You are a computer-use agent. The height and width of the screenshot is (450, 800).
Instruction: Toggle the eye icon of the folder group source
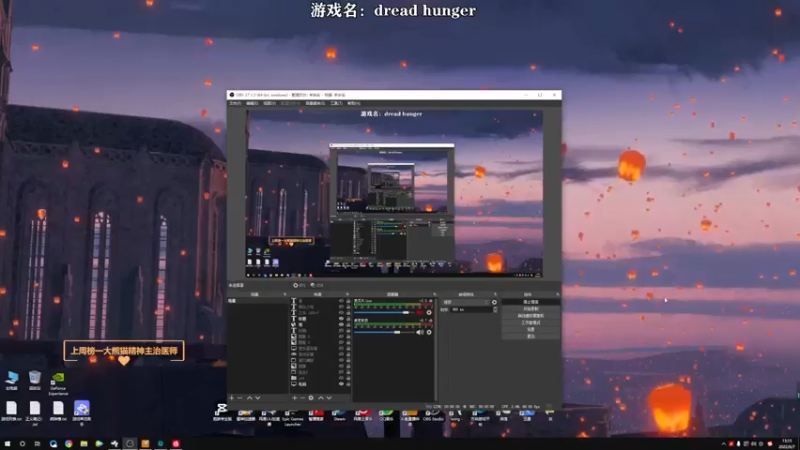(341, 378)
